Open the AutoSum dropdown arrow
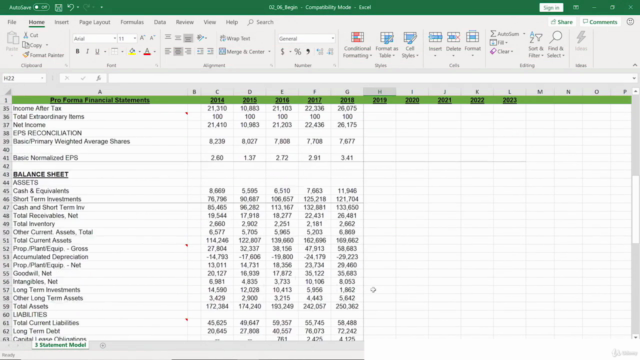This screenshot has width=640, height=360. click(x=524, y=34)
